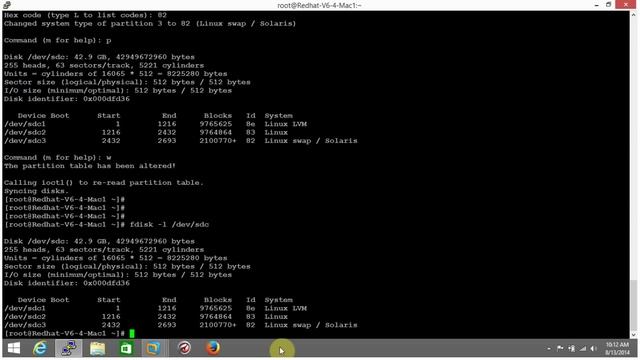Image resolution: width=640 pixels, height=360 pixels.
Task: Close the PuTTY terminal window
Action: (626, 5)
